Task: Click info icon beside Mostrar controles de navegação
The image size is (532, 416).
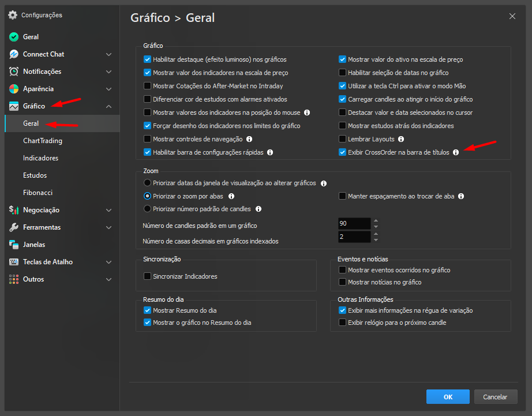Action: [x=249, y=139]
